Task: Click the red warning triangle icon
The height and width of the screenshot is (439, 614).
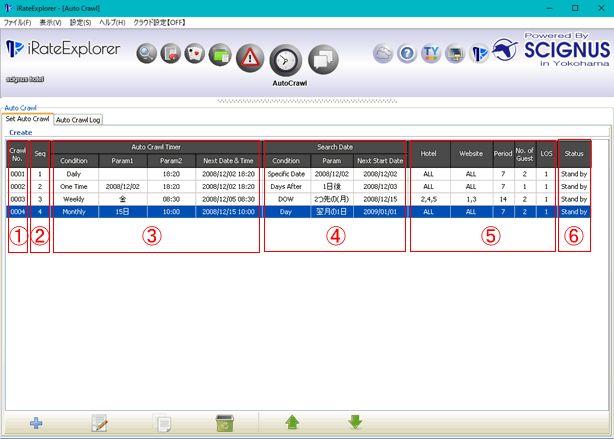Action: (x=251, y=56)
